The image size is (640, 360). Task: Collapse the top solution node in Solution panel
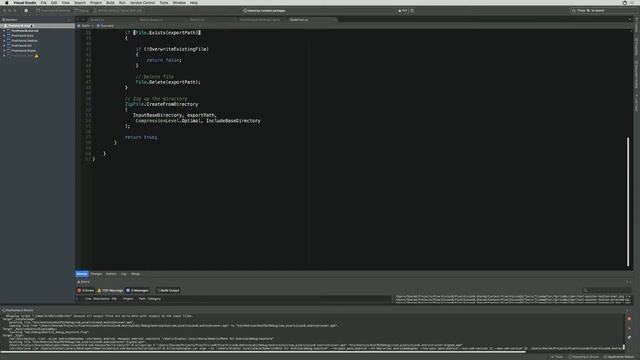(x=2, y=26)
